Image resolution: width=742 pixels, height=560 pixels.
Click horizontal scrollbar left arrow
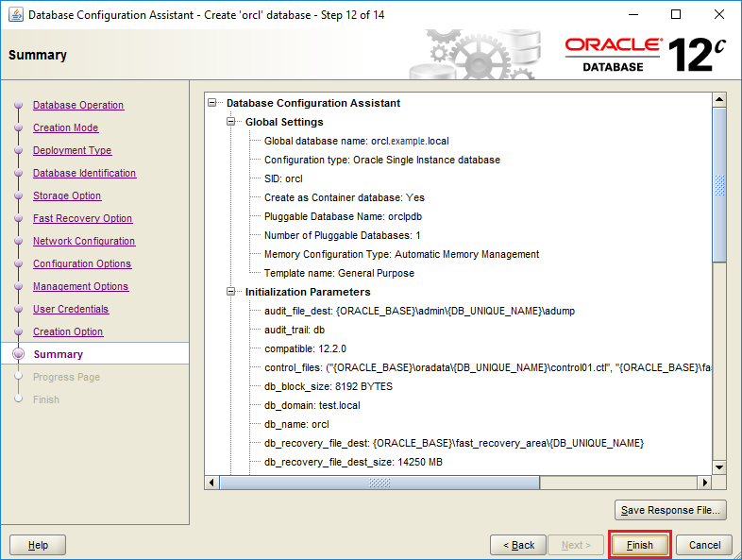click(x=211, y=483)
